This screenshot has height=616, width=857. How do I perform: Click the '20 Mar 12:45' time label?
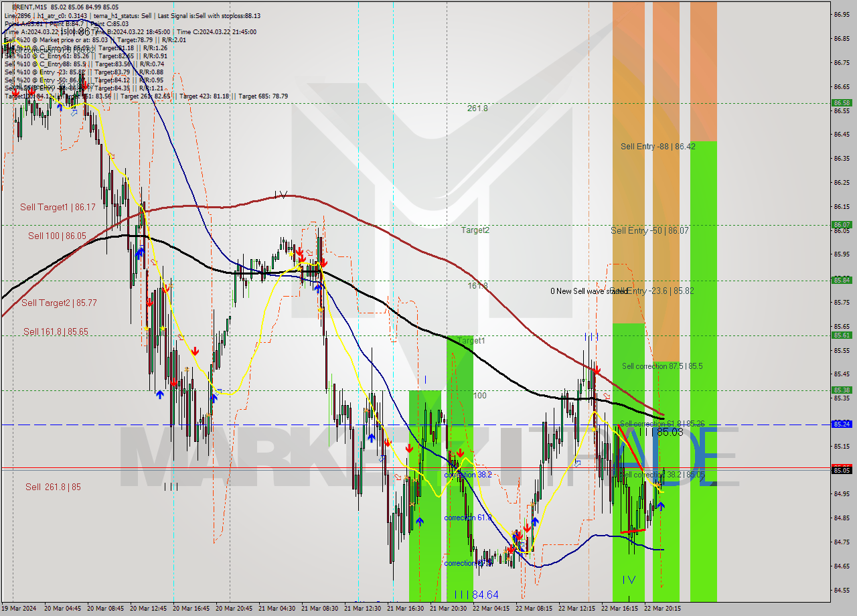point(149,609)
